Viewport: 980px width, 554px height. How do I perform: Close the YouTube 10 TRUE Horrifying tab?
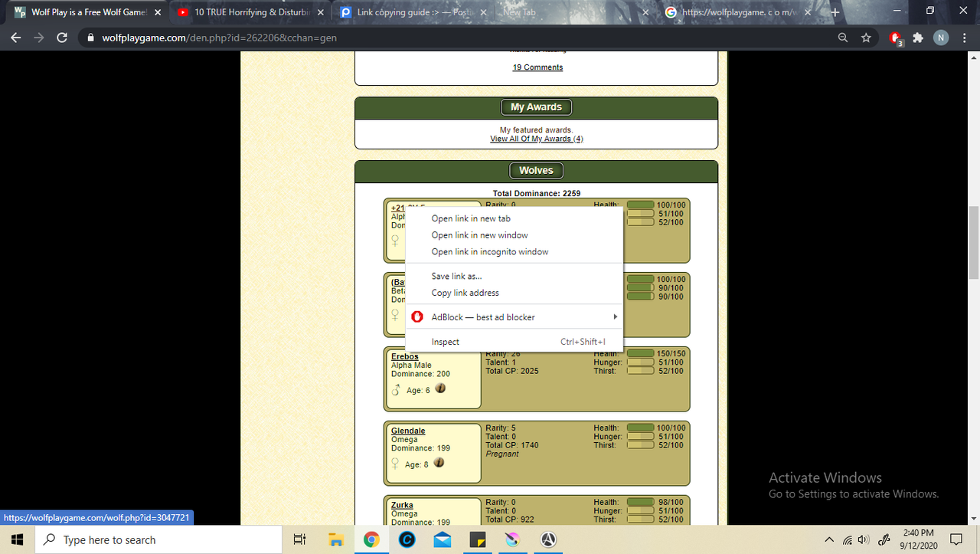click(320, 12)
